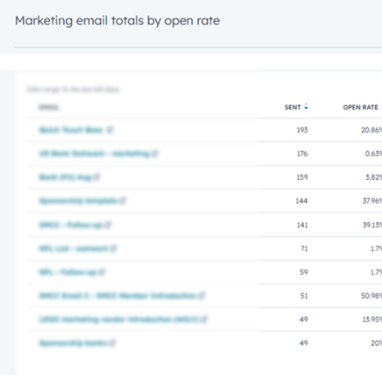Image resolution: width=382 pixels, height=382 pixels.
Task: Open external-link icon in 20% open-rate row
Action: pyautogui.click(x=112, y=343)
